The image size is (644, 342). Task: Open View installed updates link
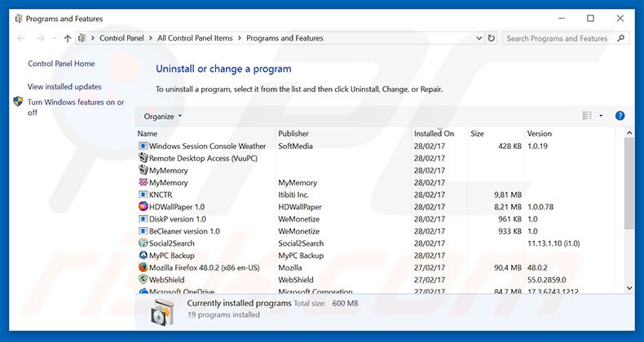click(x=64, y=86)
